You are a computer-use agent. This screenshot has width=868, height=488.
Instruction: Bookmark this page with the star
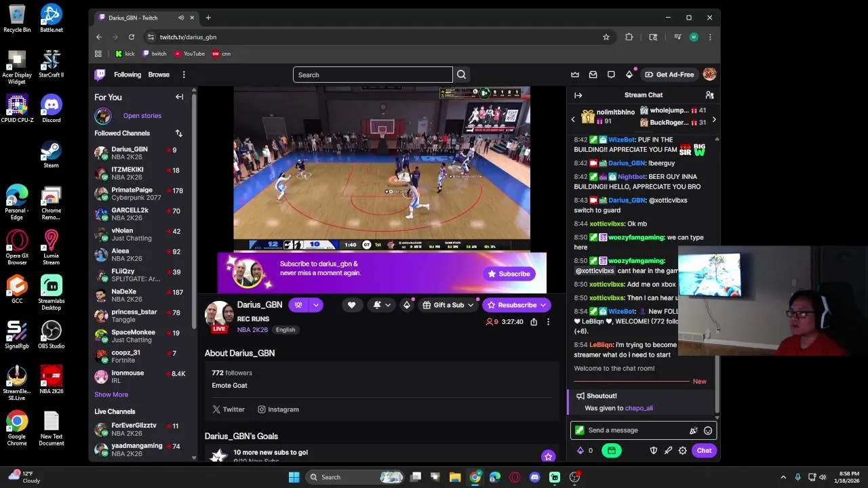[x=606, y=37]
